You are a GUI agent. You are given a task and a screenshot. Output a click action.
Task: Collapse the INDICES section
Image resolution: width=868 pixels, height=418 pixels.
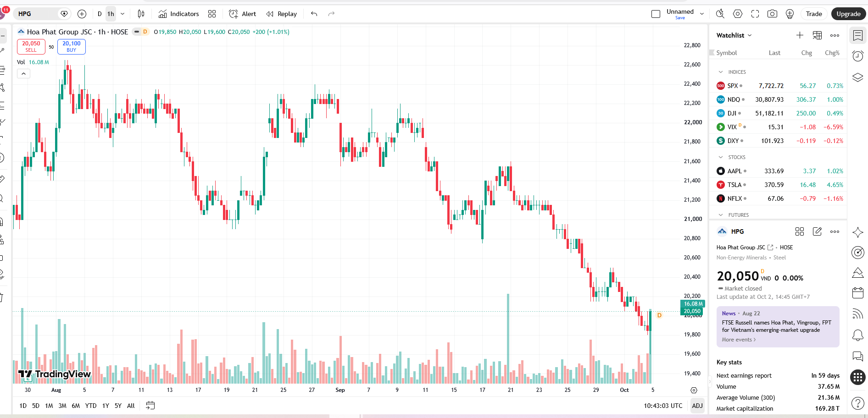[721, 72]
